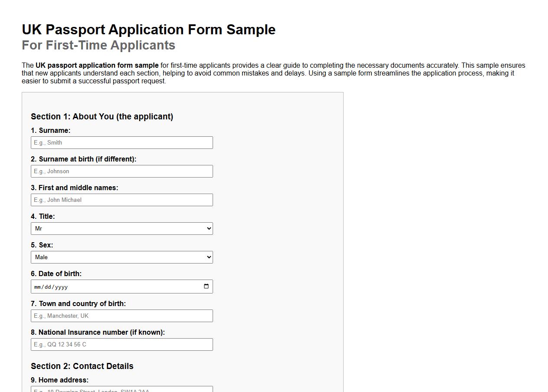Click the UK Passport Application Form Sample heading
The image size is (548, 392).
pyautogui.click(x=148, y=30)
